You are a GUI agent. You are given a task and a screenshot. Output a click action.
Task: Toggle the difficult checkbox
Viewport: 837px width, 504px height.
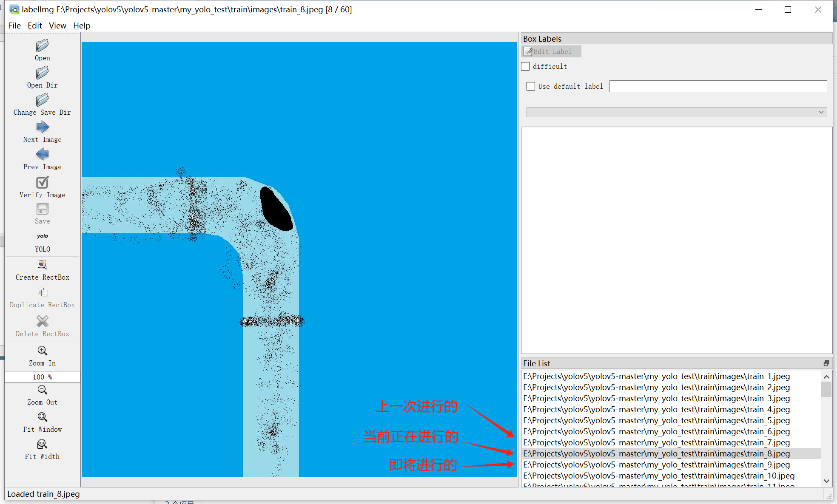526,66
